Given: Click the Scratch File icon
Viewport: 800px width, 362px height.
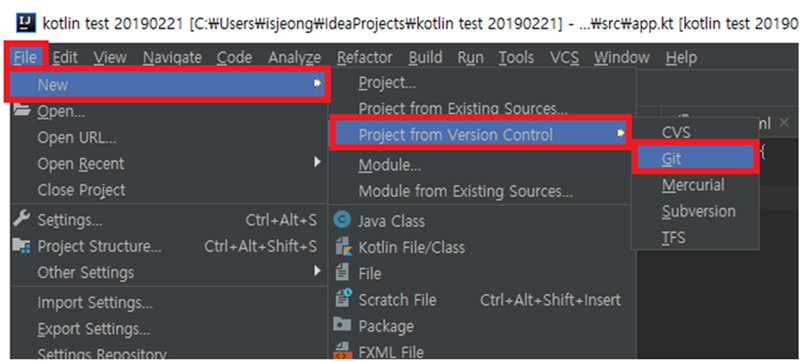Looking at the screenshot, I should [342, 299].
